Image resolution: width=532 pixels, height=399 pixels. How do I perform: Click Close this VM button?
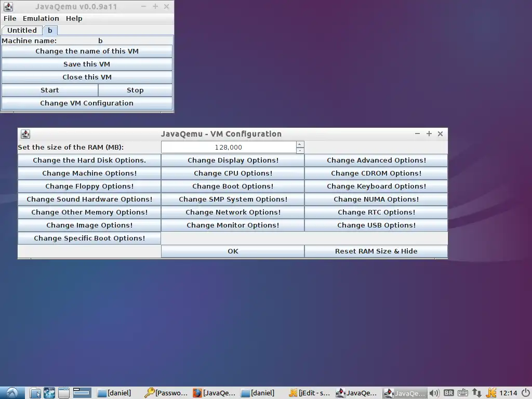coord(87,77)
